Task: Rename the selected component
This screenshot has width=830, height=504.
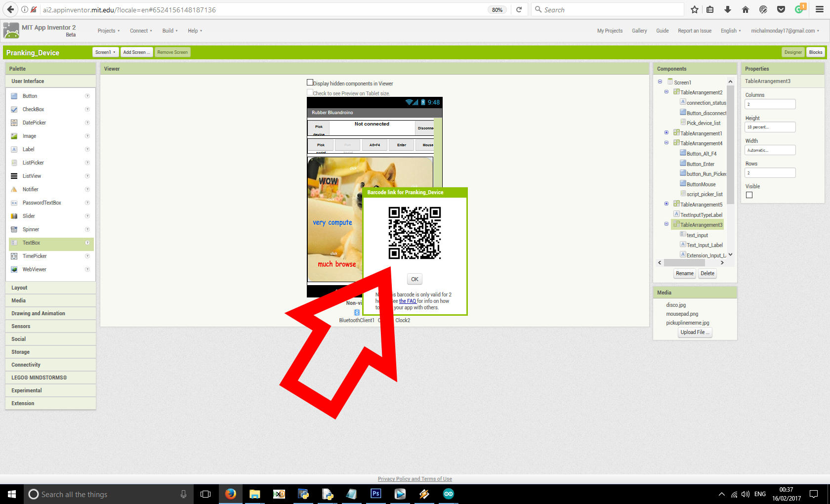Action: coord(685,273)
